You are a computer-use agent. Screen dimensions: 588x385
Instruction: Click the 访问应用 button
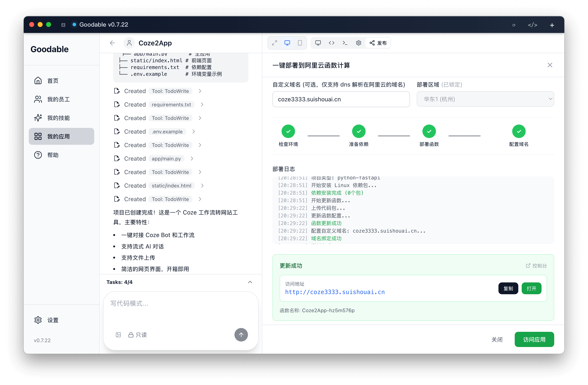click(534, 339)
